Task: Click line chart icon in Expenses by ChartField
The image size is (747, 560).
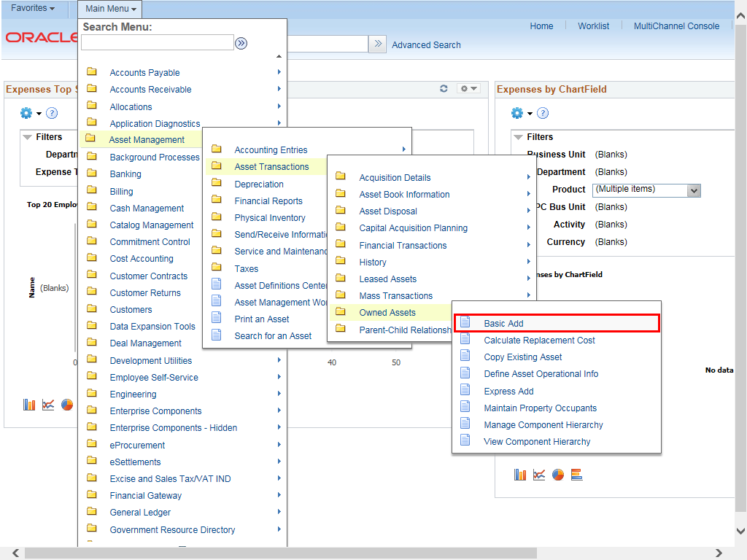Action: point(539,475)
